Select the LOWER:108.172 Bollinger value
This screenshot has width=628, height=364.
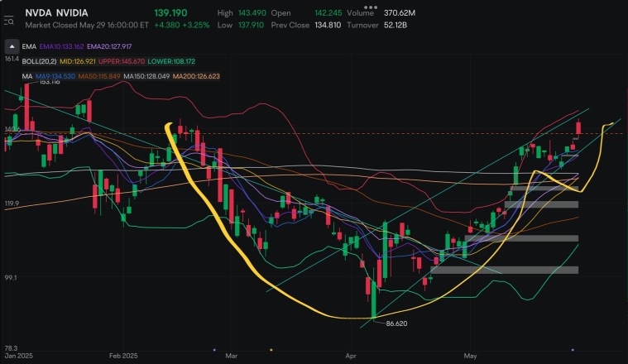click(x=171, y=61)
